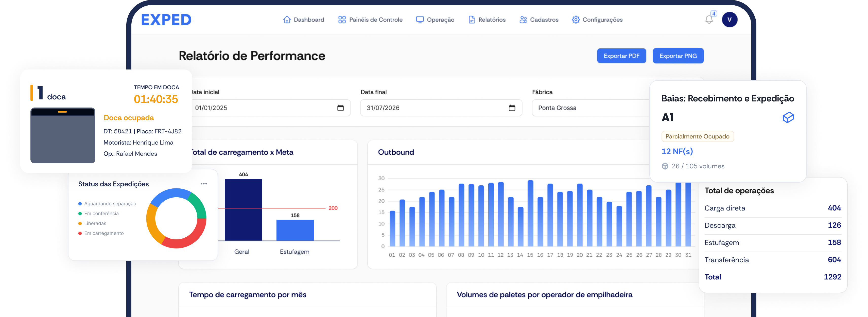Click the Relatórios document icon
Viewport: 868px width, 317px height.
471,20
